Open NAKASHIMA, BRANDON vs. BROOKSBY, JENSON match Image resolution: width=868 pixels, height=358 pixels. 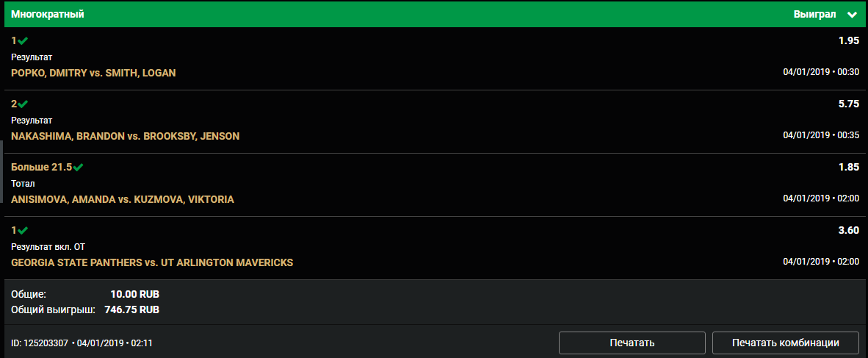pyautogui.click(x=125, y=136)
